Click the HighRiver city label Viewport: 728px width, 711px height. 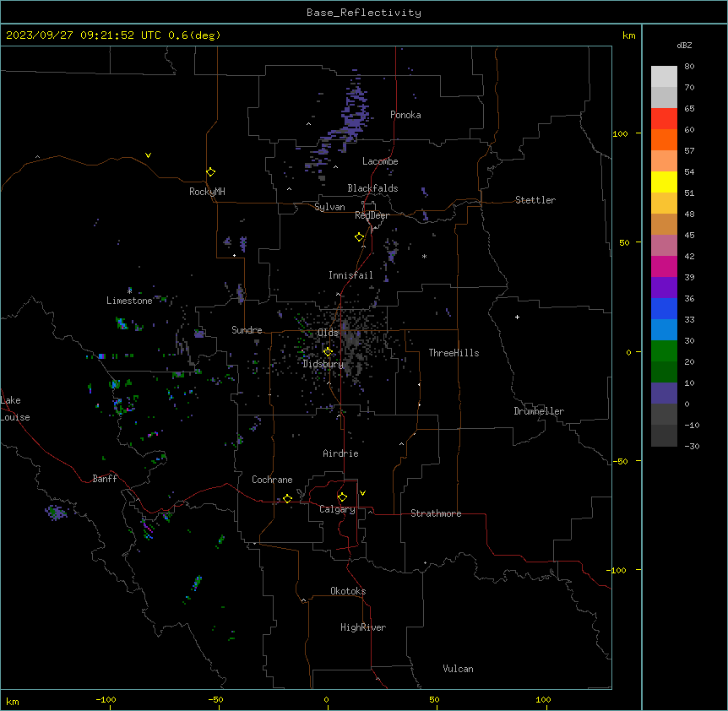(363, 627)
